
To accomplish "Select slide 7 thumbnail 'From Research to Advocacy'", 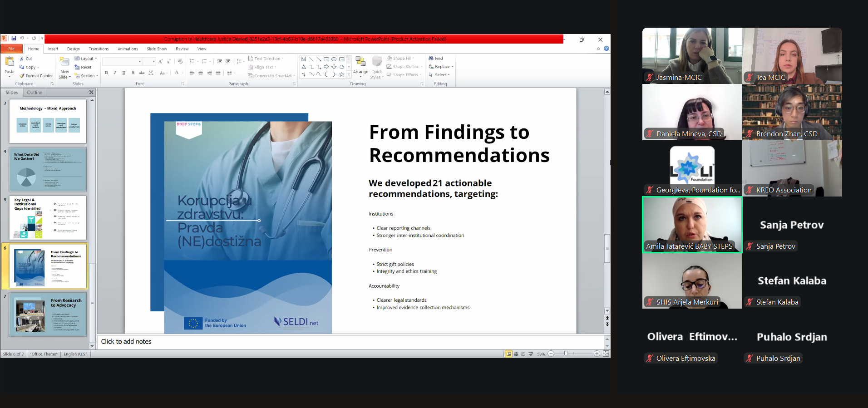I will tap(48, 315).
